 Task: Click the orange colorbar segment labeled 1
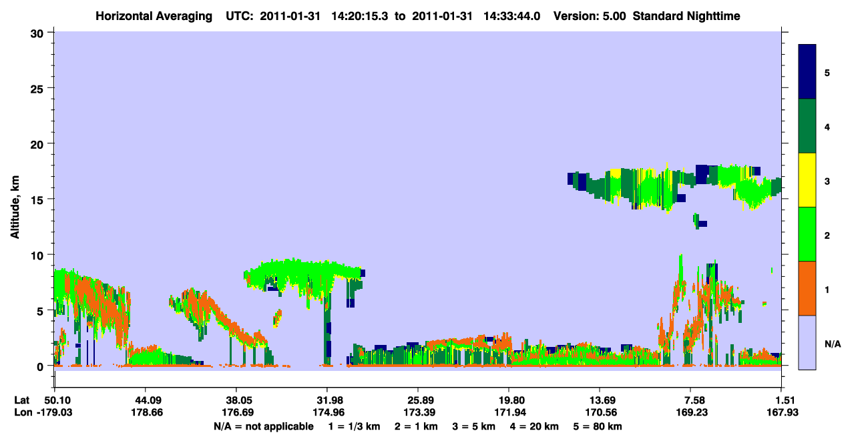tap(807, 288)
